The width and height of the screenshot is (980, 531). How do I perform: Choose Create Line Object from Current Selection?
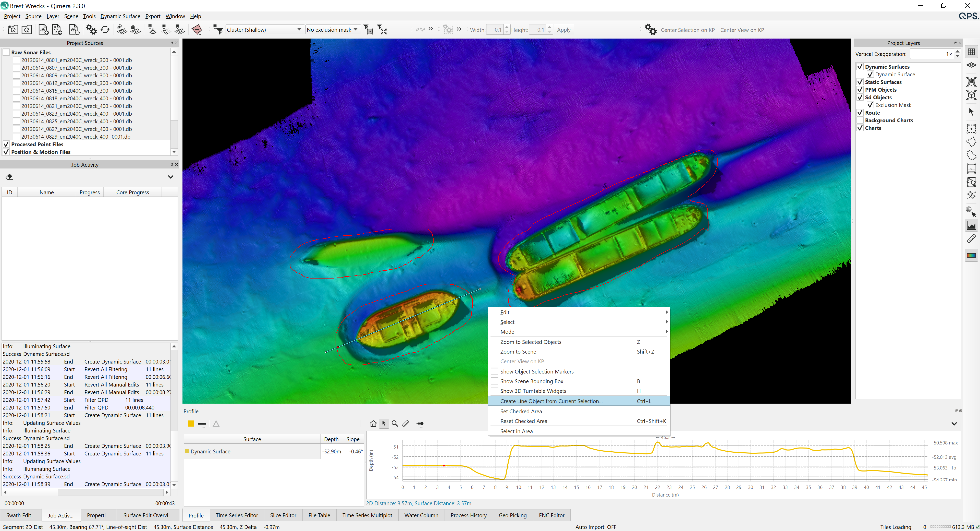click(551, 401)
